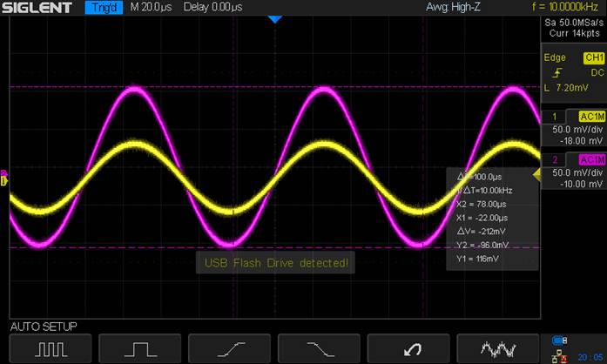The height and width of the screenshot is (364, 607).
Task: Select the channel 1 tab
Action: point(555,117)
